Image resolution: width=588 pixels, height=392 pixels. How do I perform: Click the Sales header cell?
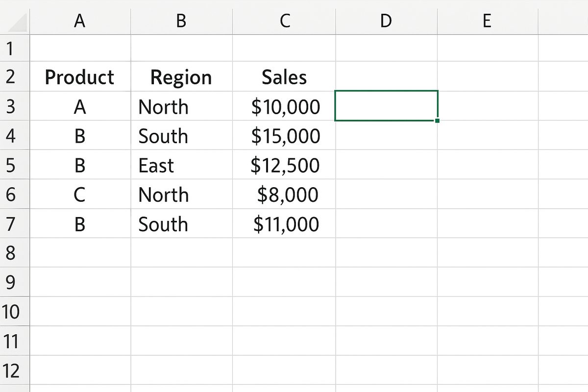click(x=284, y=76)
